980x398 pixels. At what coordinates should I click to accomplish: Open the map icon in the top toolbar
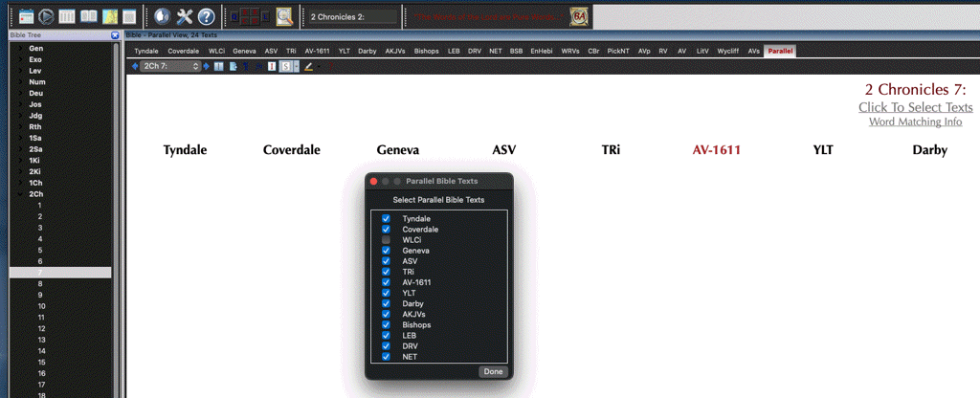(x=109, y=16)
